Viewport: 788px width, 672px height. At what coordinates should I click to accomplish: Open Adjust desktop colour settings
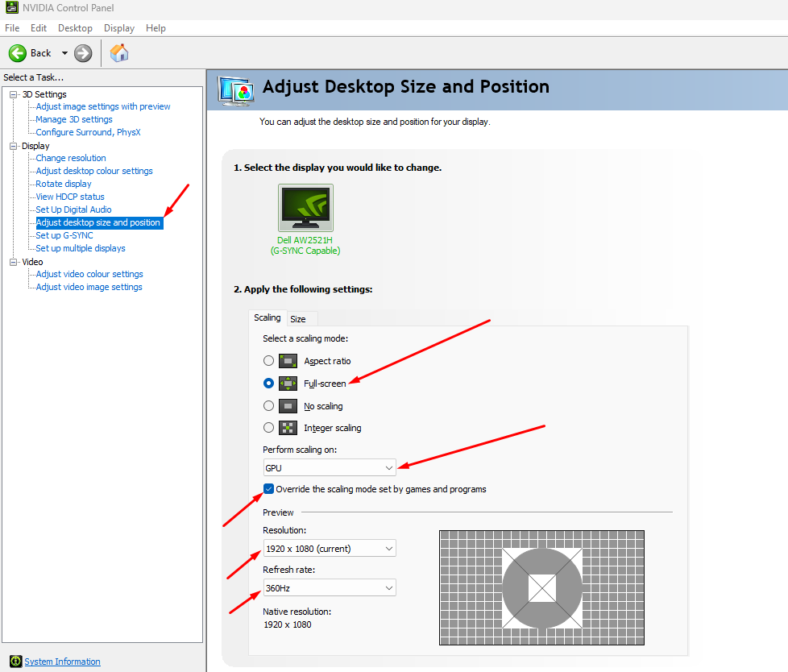click(x=94, y=171)
